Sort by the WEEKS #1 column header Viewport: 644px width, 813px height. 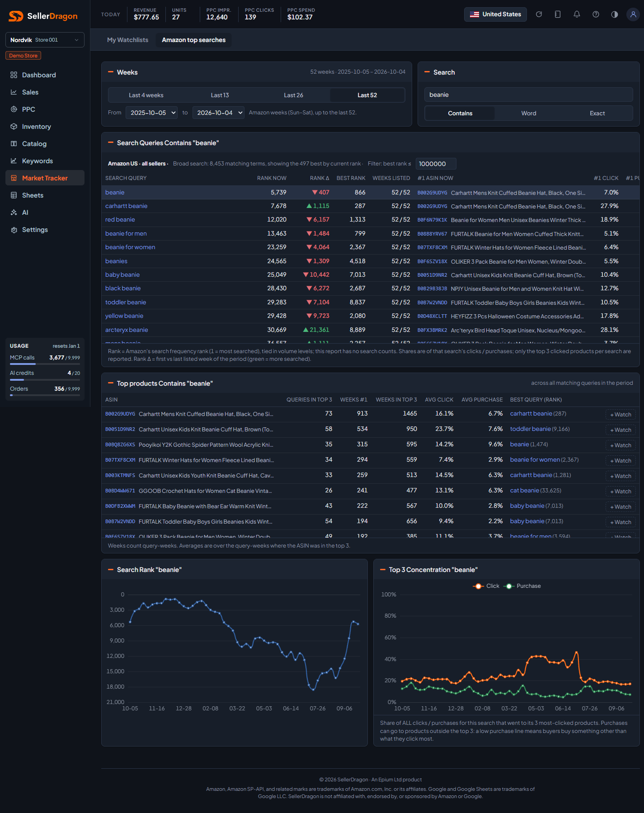[353, 400]
